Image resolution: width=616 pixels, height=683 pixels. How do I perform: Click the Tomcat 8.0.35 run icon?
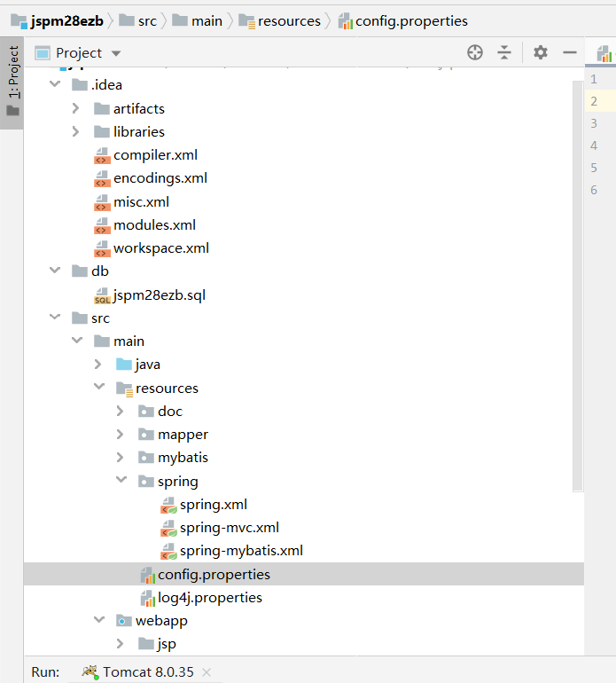pos(90,671)
